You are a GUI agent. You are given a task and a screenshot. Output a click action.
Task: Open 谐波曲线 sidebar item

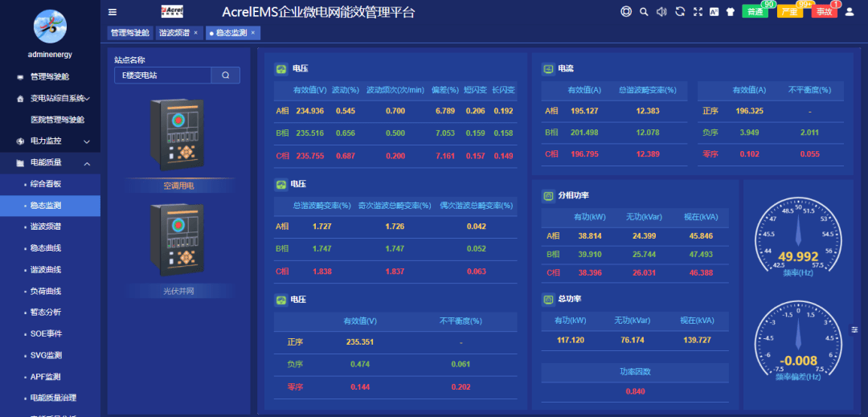click(50, 270)
